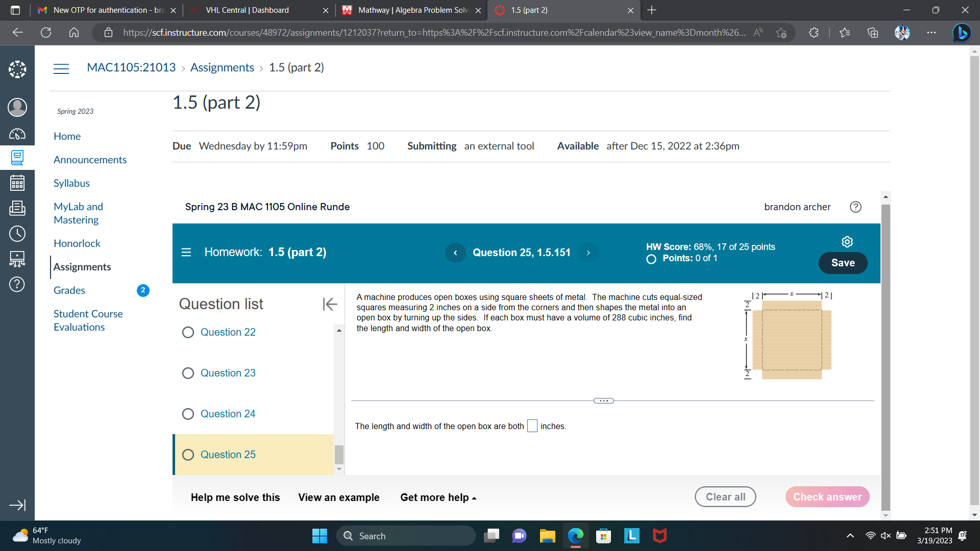Image resolution: width=980 pixels, height=551 pixels.
Task: Open the Homework hamburger menu in the teal bar
Action: click(x=186, y=252)
